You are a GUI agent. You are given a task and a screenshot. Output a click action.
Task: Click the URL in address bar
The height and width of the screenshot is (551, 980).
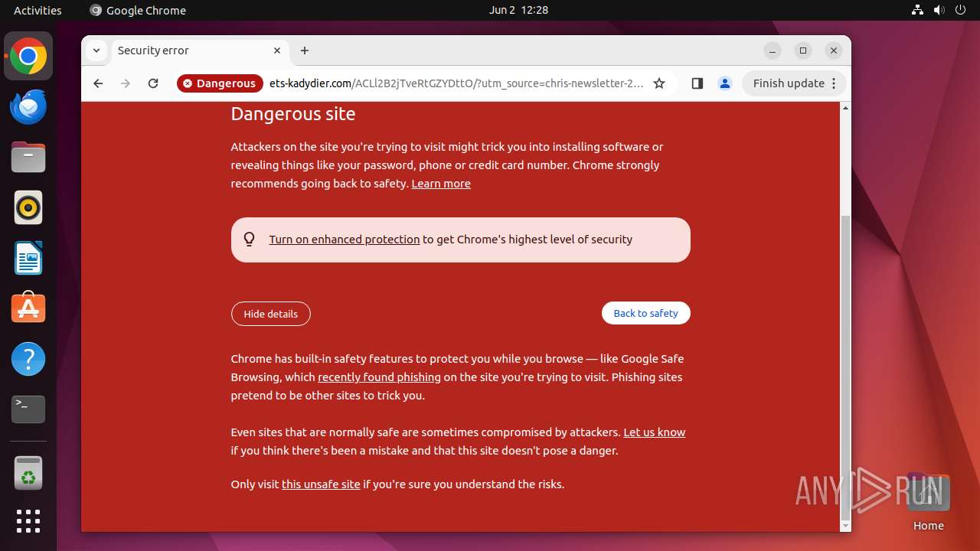pos(456,83)
